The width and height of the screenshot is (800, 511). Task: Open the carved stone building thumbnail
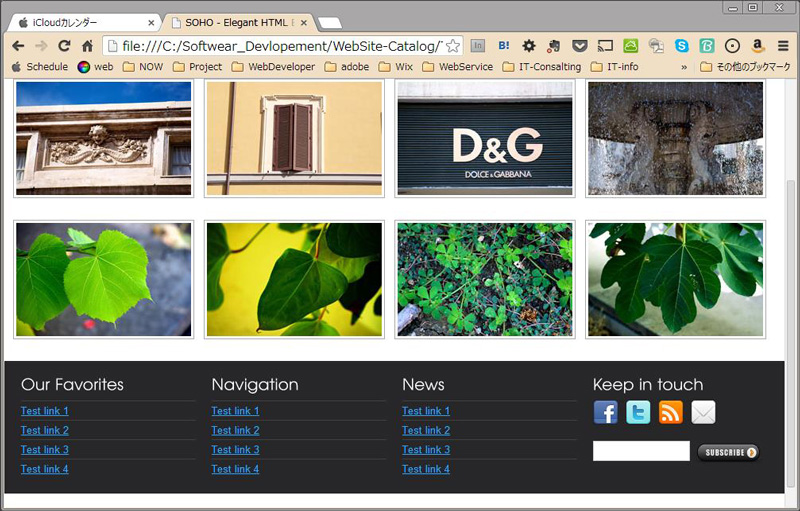[x=104, y=138]
